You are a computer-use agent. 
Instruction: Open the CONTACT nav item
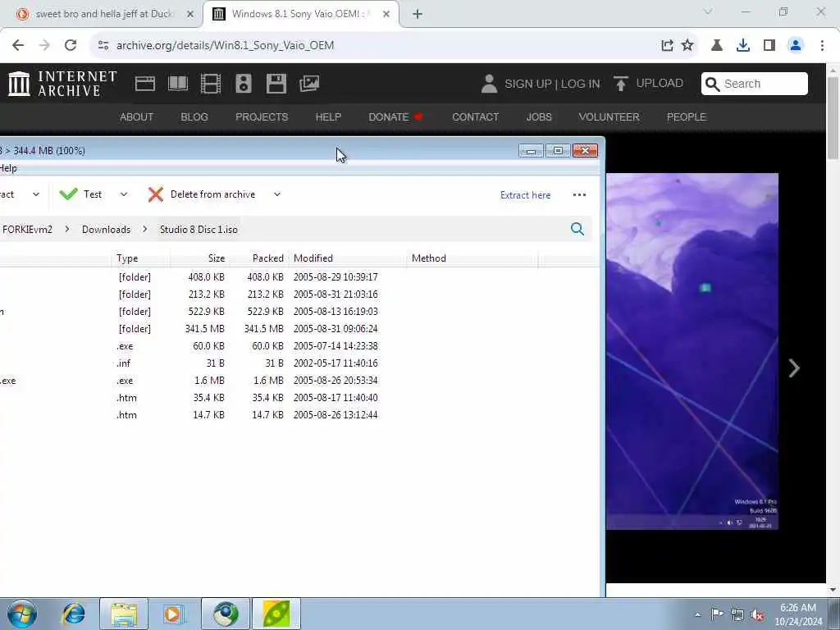point(475,116)
